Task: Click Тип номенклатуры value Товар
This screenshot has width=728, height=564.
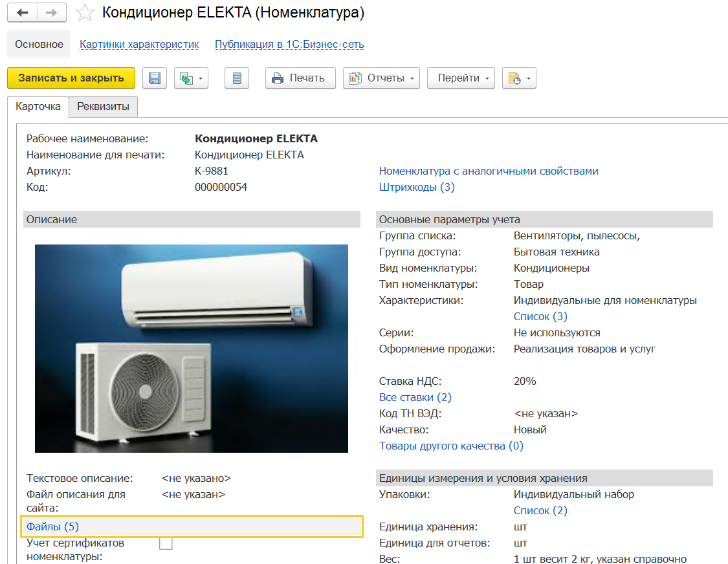Action: pos(528,284)
